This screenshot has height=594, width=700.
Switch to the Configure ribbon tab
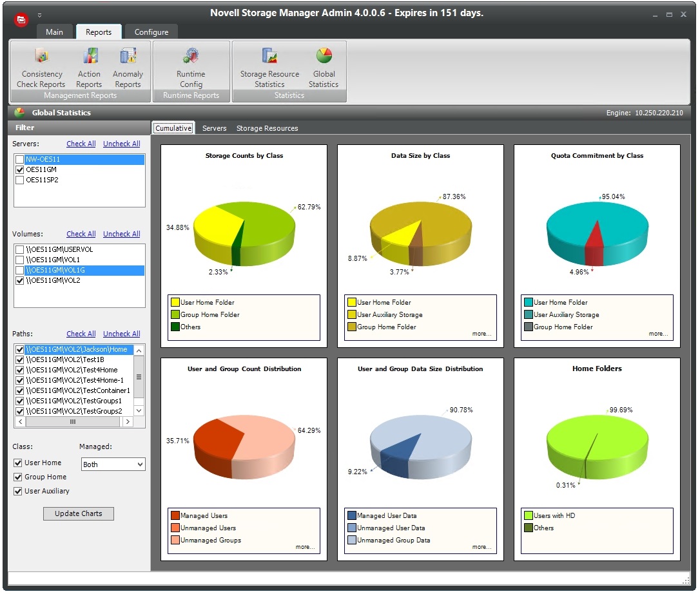coord(151,32)
